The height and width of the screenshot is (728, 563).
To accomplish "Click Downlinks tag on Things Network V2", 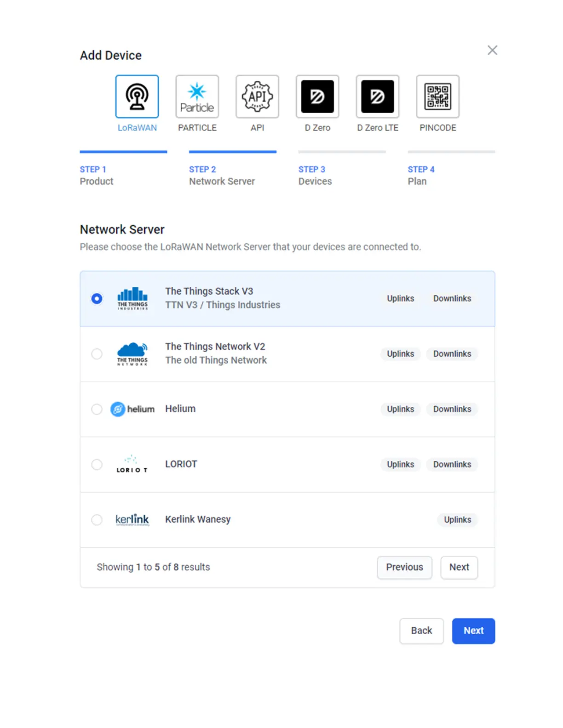I will (x=452, y=354).
